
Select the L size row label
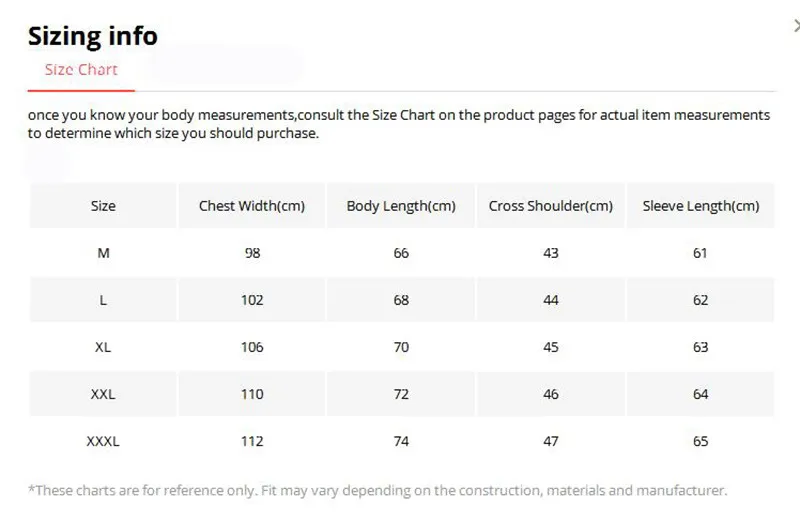tap(103, 300)
